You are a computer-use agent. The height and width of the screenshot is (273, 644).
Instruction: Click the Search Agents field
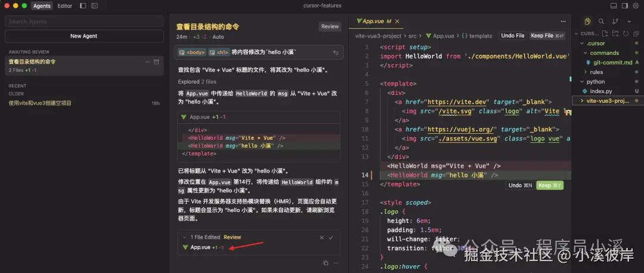click(x=84, y=22)
